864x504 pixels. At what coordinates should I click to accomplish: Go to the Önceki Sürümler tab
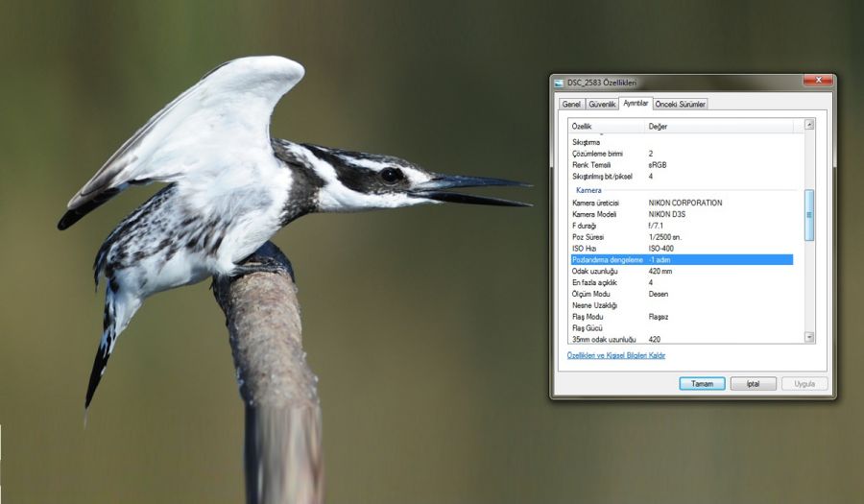pos(681,104)
